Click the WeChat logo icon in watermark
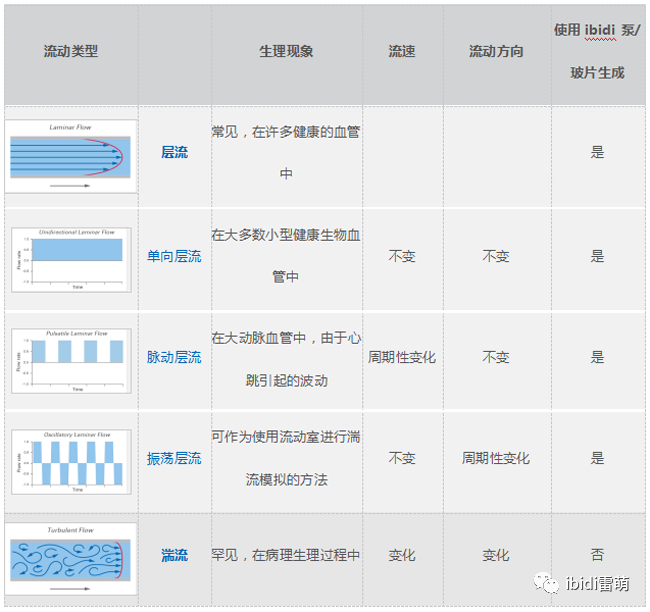This screenshot has height=612, width=650. [546, 582]
